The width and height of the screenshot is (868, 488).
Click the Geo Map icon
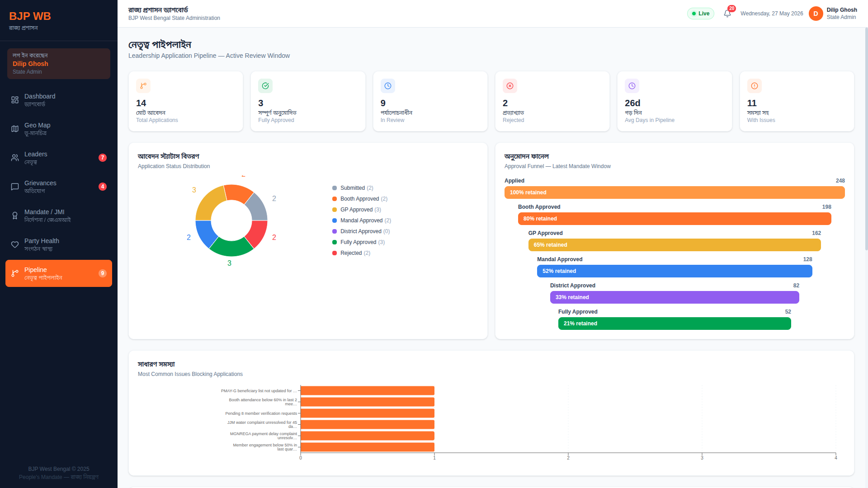tap(15, 129)
